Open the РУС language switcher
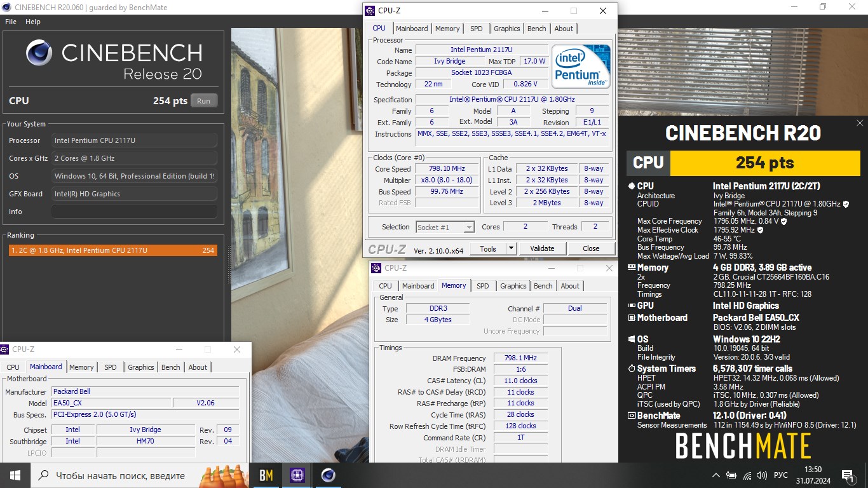Viewport: 868px width, 488px height. point(781,475)
